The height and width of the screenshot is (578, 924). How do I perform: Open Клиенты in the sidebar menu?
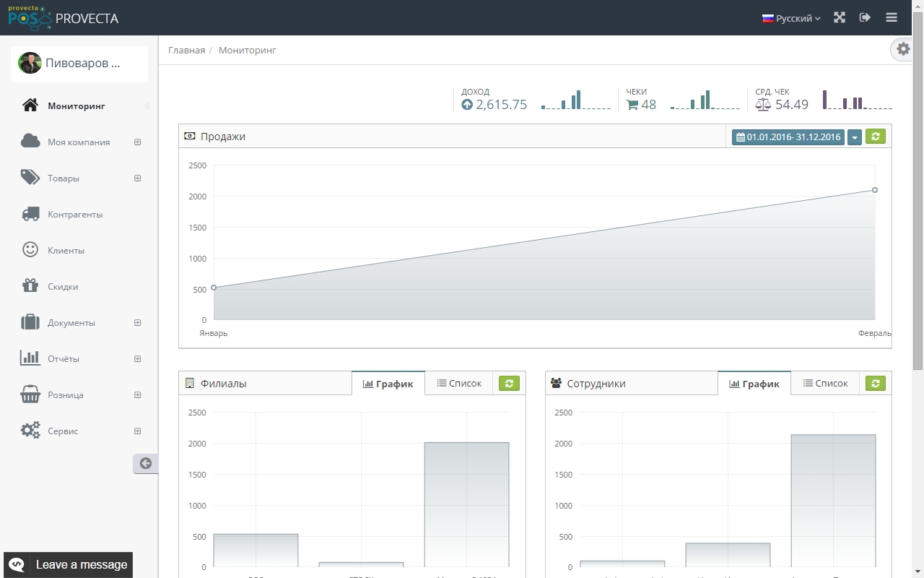[x=66, y=251]
